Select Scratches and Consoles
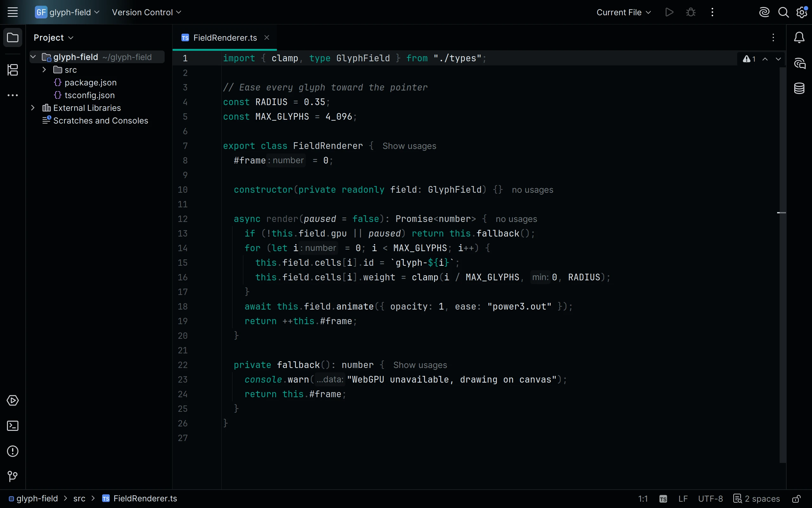Viewport: 812px width, 508px height. click(101, 121)
